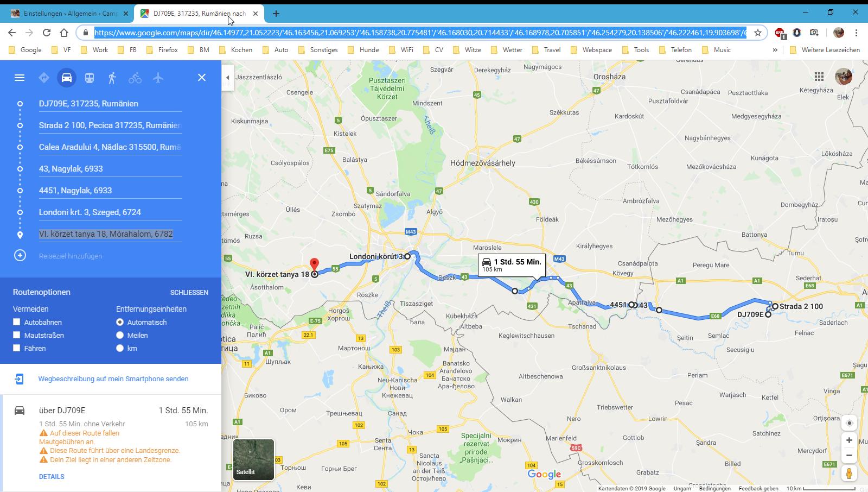Show more bookmarks chevron
Screen dimensions: 868x492
775,50
